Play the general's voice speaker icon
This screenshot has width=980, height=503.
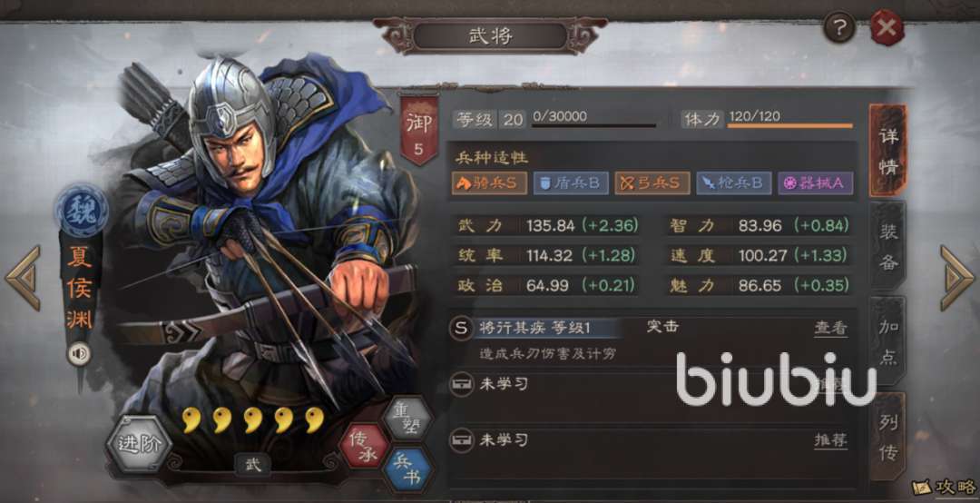tap(79, 355)
